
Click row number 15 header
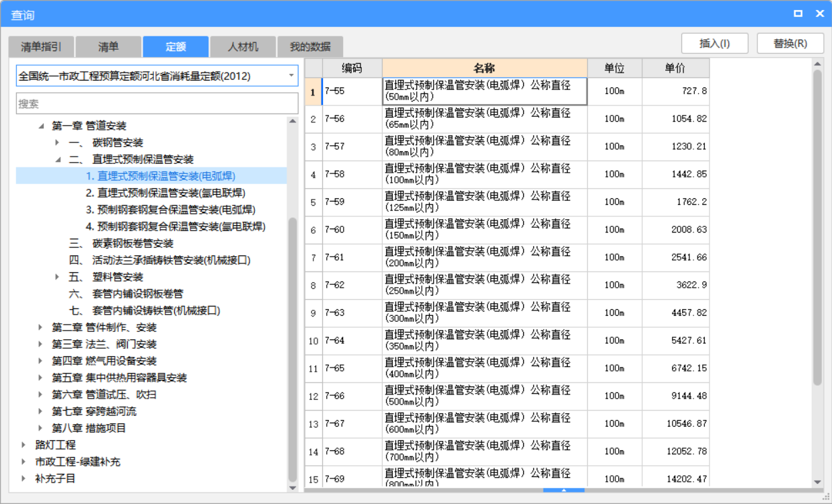tap(313, 477)
